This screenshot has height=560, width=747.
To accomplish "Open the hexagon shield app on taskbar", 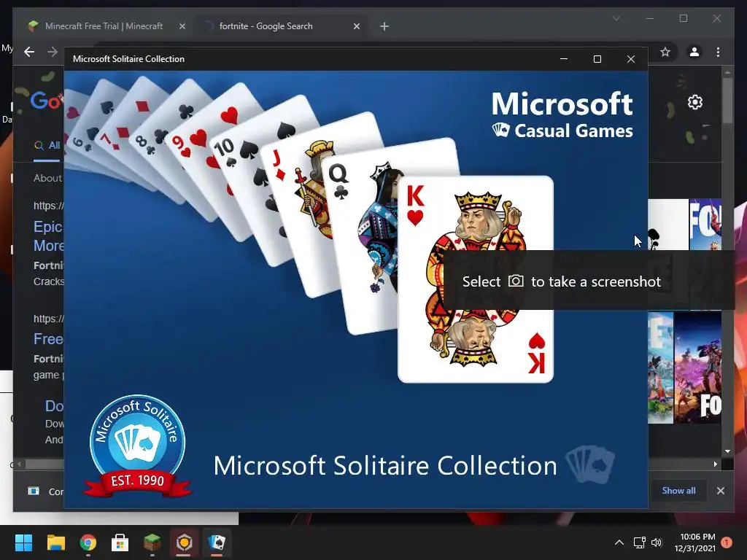I will click(x=184, y=542).
